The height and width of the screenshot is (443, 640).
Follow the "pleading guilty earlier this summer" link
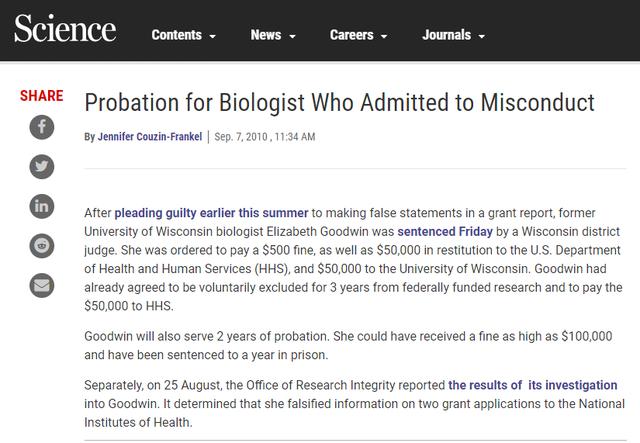coord(212,213)
